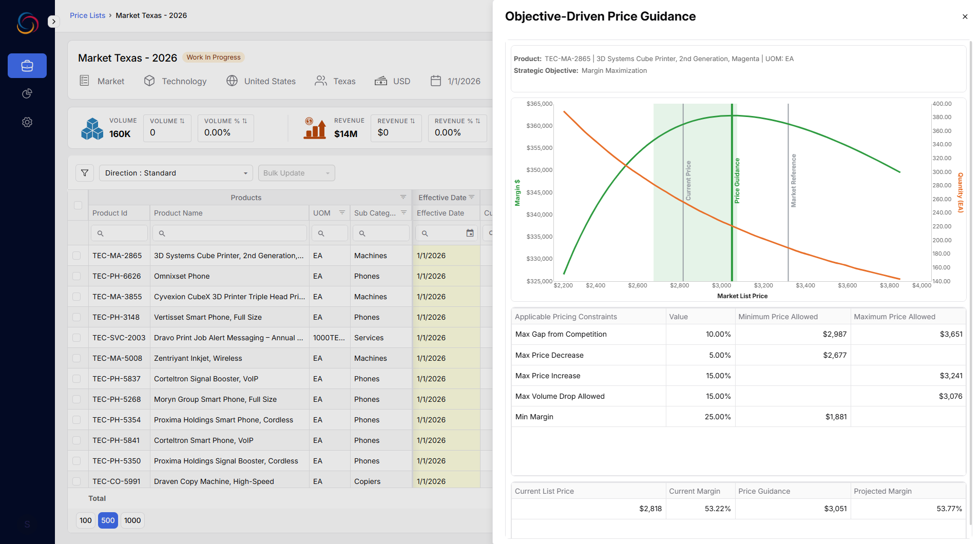
Task: Open the Direction : Standard dropdown
Action: pos(176,173)
